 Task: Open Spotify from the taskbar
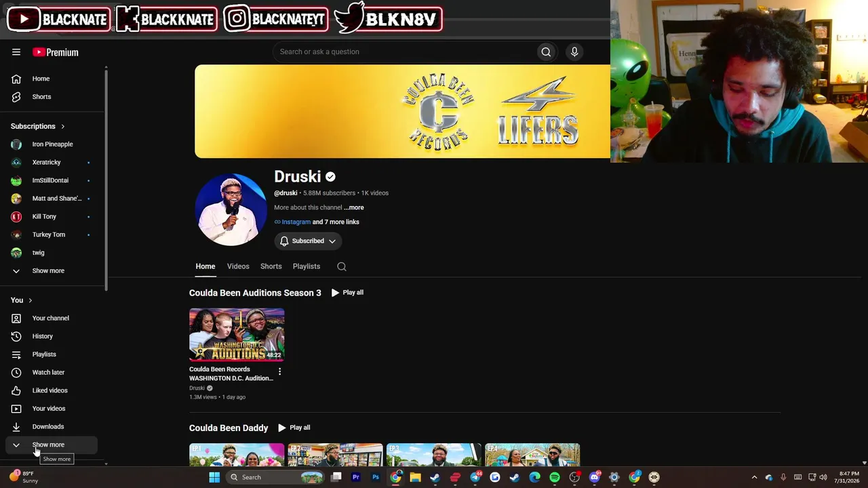coord(555,477)
